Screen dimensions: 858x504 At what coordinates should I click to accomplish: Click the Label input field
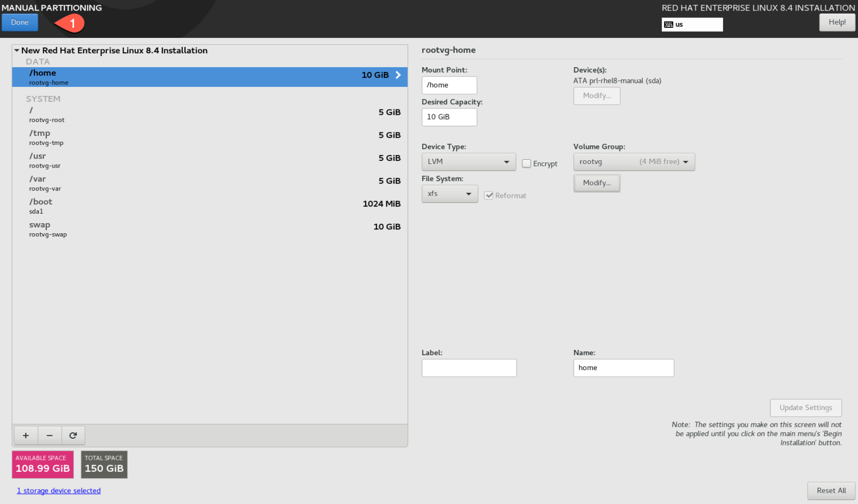click(x=469, y=368)
